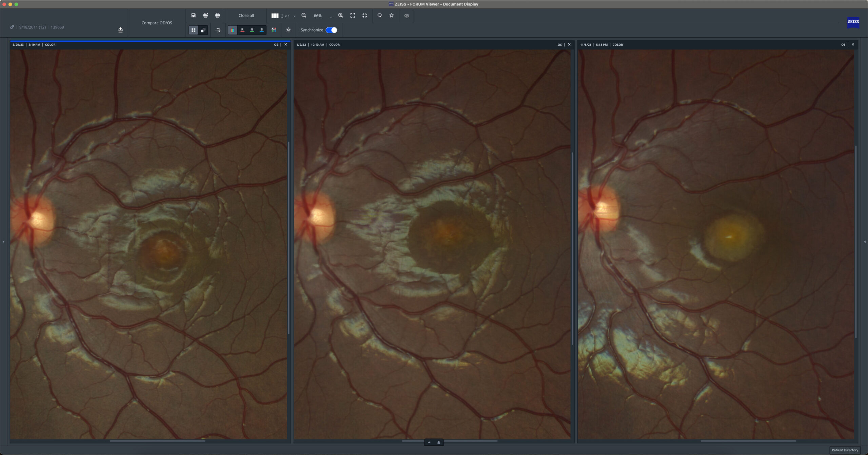
Task: Save the displayed documents with the disk icon
Action: point(193,15)
